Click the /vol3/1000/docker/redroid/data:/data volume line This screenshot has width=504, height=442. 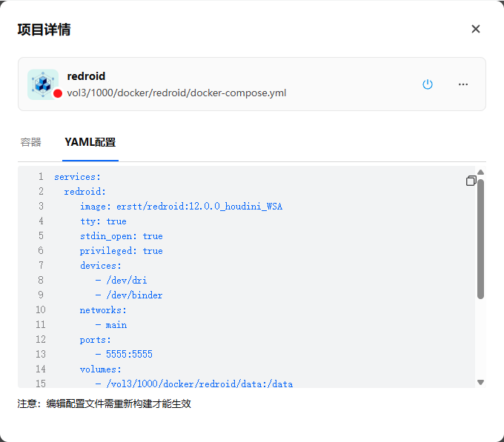coord(194,384)
